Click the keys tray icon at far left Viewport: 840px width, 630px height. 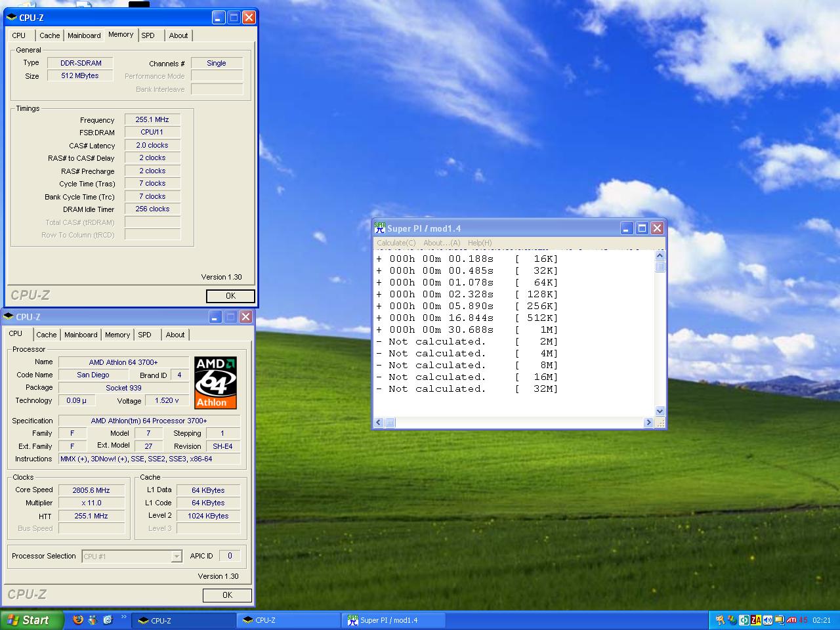(x=721, y=620)
